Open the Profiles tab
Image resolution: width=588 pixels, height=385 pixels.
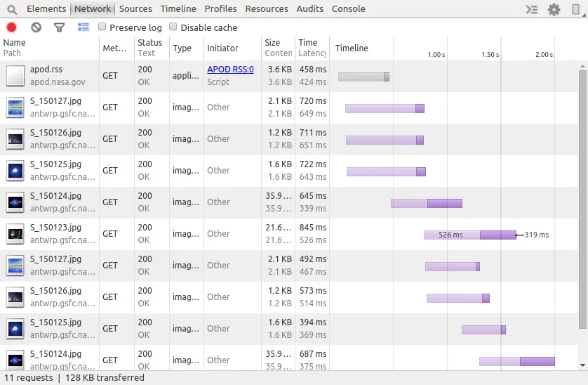(220, 8)
